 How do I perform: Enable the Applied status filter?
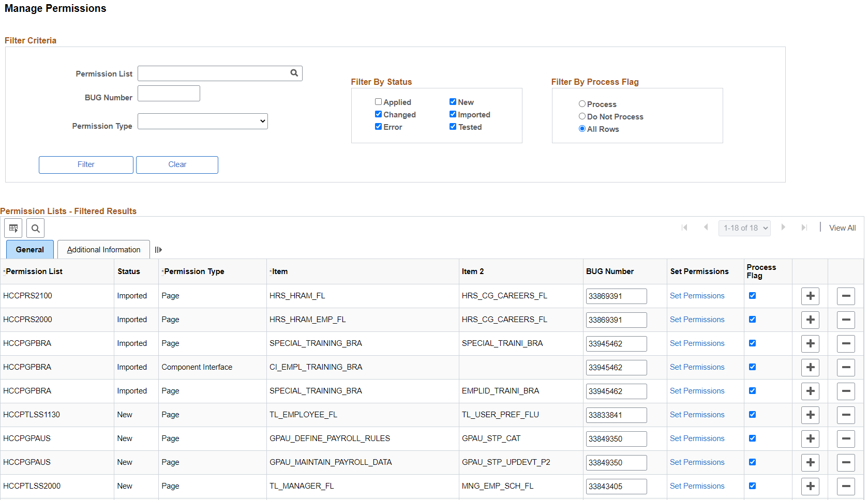[x=378, y=101]
